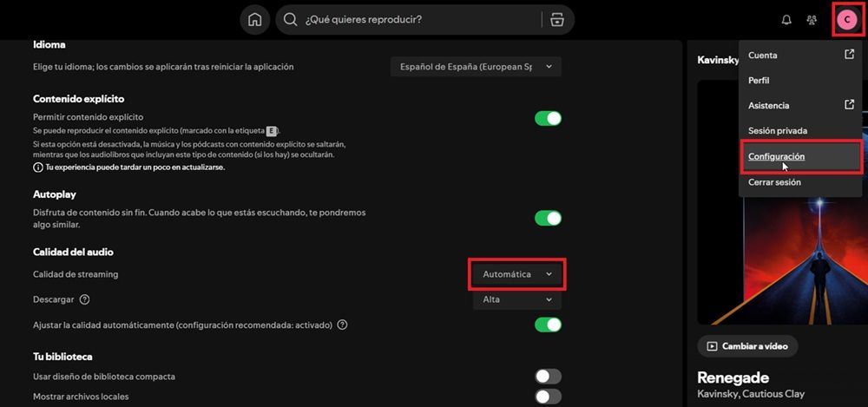Choose Sesión privada from the menu
This screenshot has height=407, width=868.
778,130
